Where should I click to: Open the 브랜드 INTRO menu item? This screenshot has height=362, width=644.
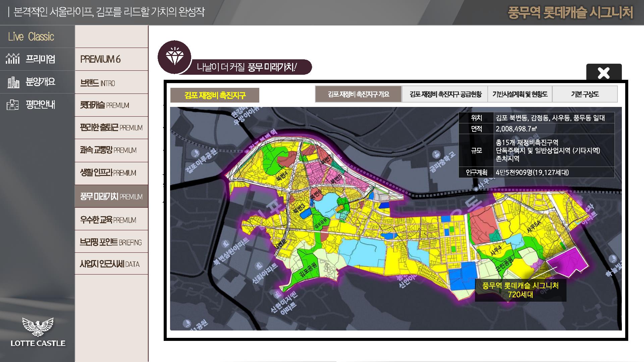[111, 82]
